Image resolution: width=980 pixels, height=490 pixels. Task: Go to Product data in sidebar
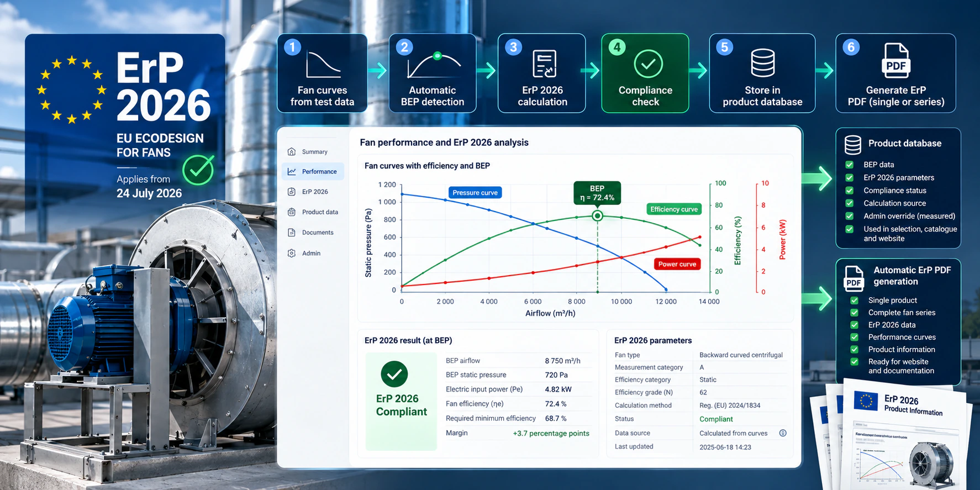(313, 212)
